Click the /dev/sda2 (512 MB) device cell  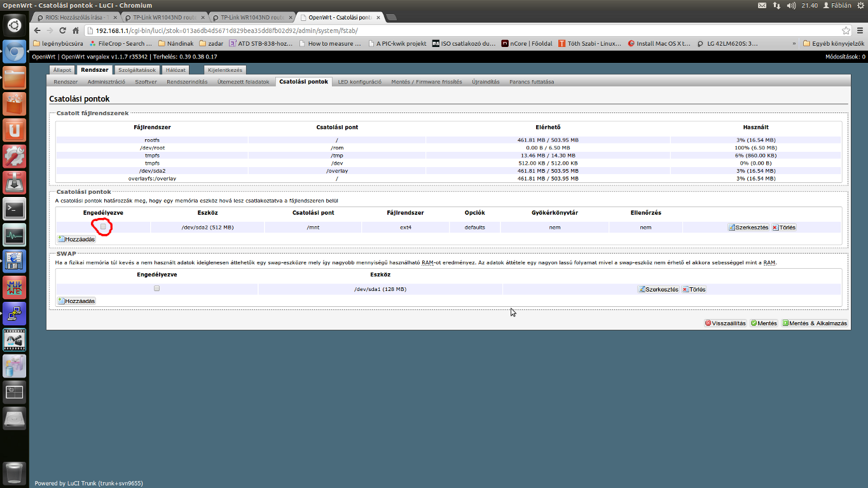pyautogui.click(x=207, y=227)
